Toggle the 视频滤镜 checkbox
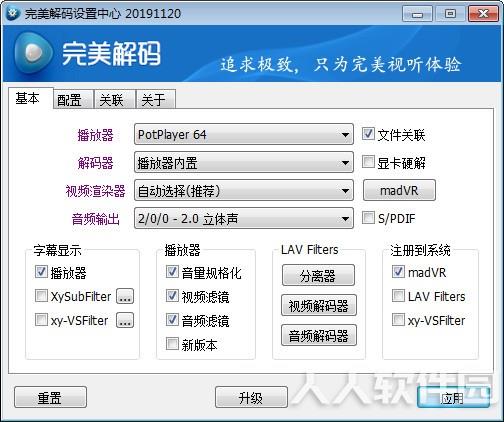The width and height of the screenshot is (504, 422). [172, 296]
